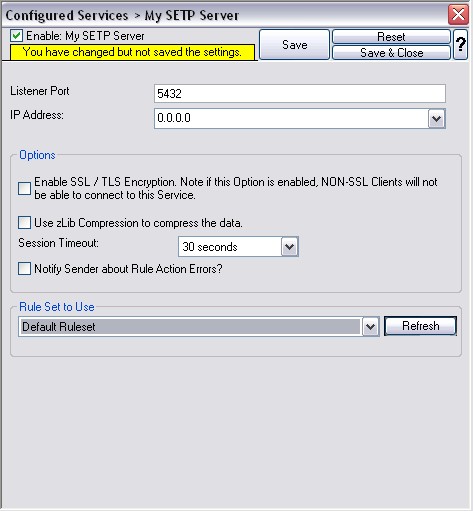Open the Session Timeout dropdown arrow
The width and height of the screenshot is (473, 511).
290,247
